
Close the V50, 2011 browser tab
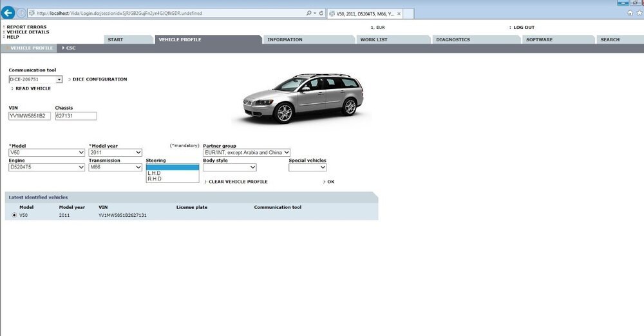(x=399, y=14)
